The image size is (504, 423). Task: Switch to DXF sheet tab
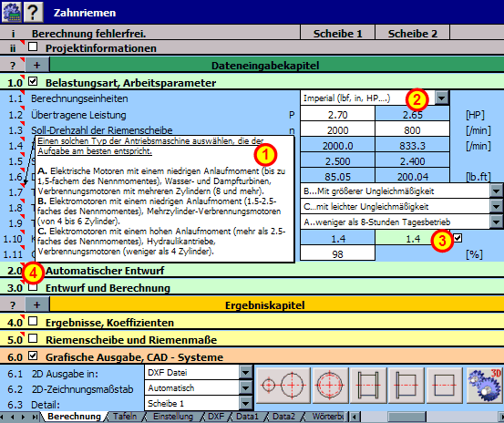click(215, 417)
